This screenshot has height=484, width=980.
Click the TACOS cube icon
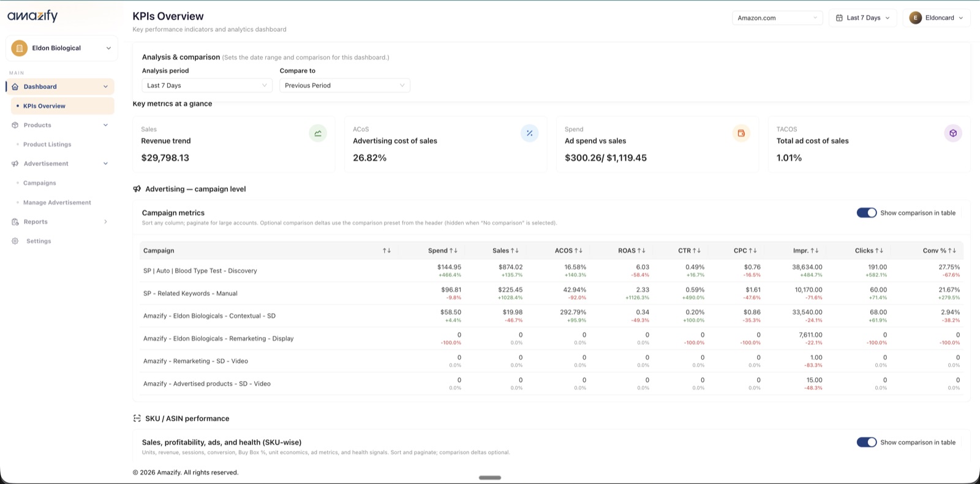click(953, 133)
